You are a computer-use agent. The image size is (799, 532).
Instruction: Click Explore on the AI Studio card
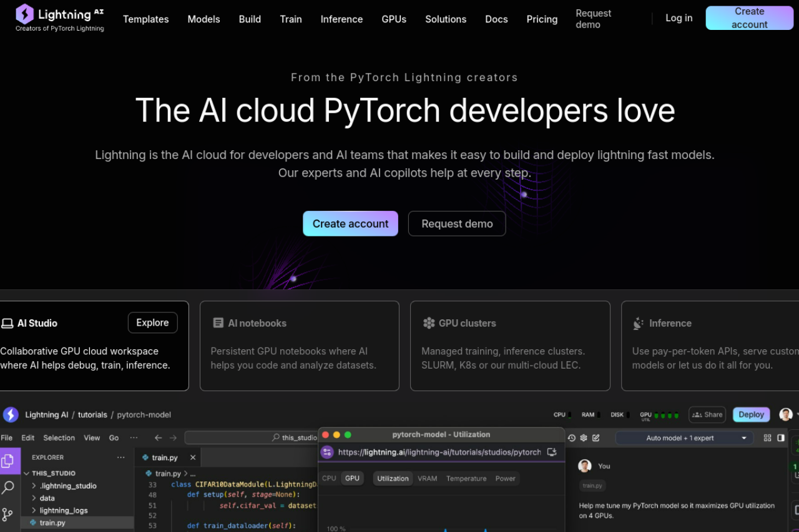[153, 322]
